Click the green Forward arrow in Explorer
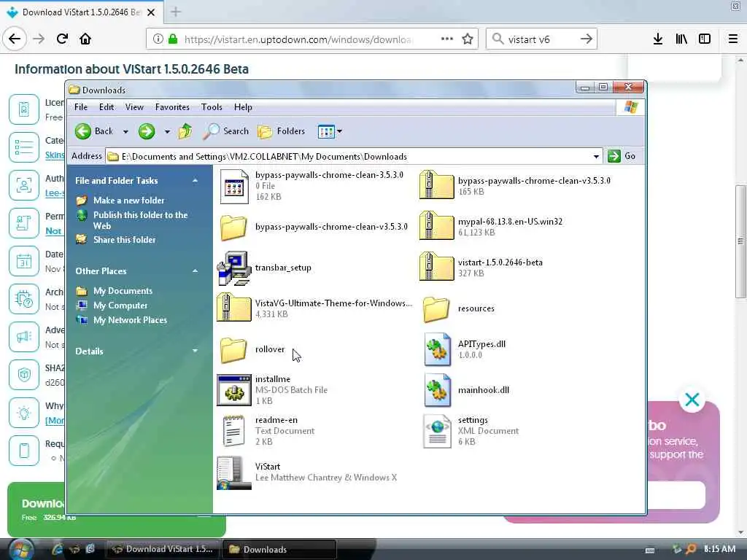 point(146,131)
